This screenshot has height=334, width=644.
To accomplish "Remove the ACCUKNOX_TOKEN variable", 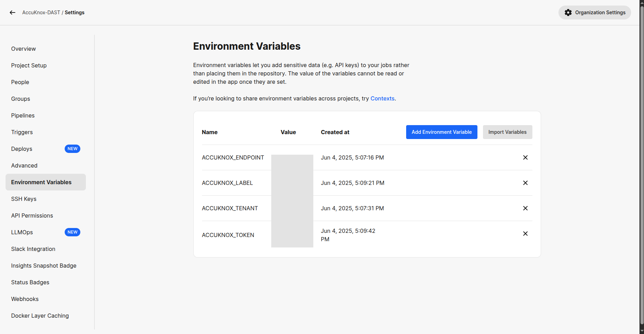I will click(x=525, y=234).
